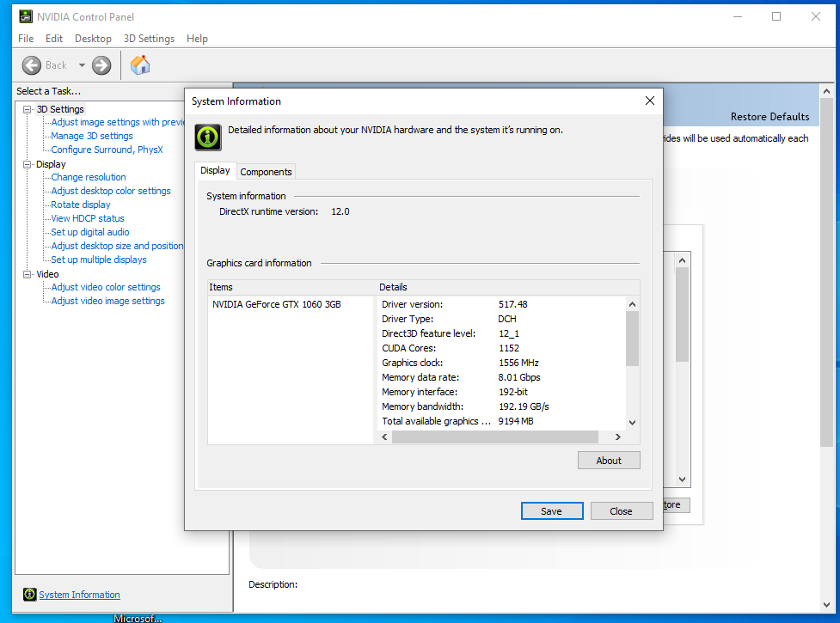Select the Display tab in dialog
Viewport: 840px width, 623px height.
point(215,170)
